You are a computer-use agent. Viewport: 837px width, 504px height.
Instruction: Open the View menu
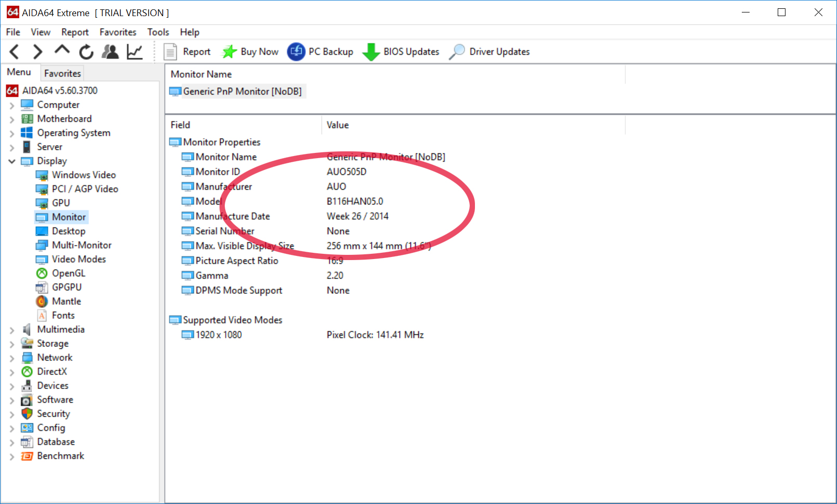pyautogui.click(x=41, y=32)
